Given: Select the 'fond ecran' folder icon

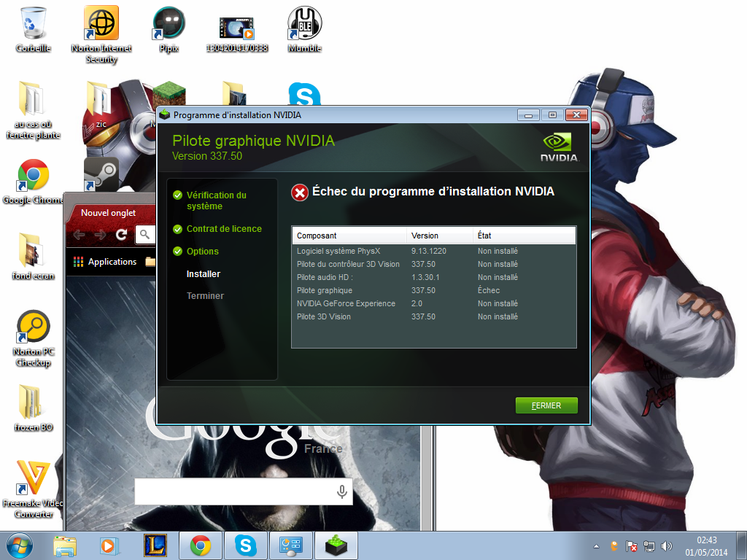Looking at the screenshot, I should click(x=33, y=256).
